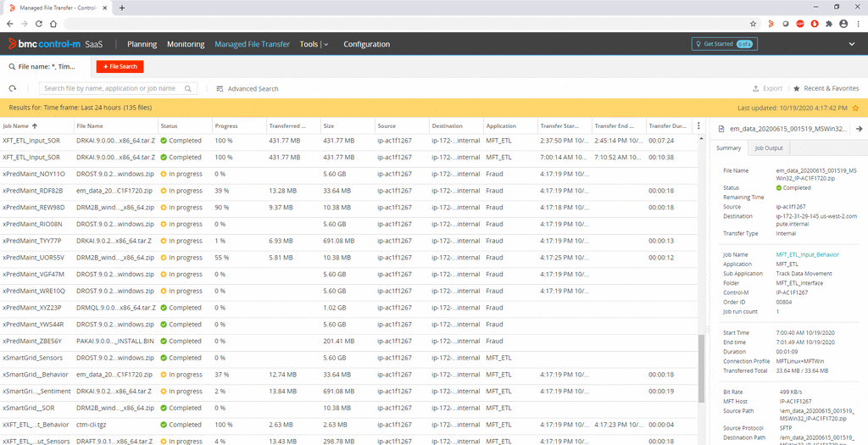
Task: Open Chrome extensions puzzle icon
Action: [x=827, y=24]
